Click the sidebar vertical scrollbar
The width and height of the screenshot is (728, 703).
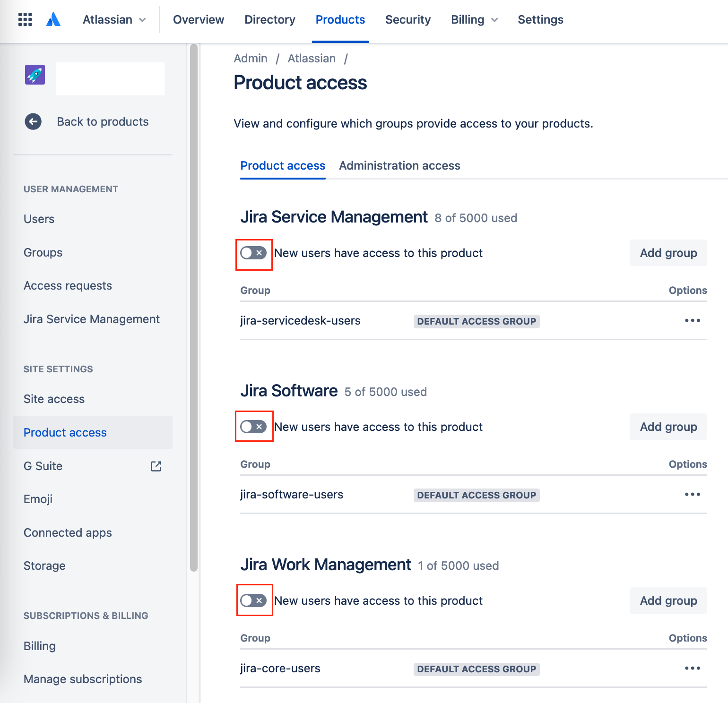click(x=193, y=308)
